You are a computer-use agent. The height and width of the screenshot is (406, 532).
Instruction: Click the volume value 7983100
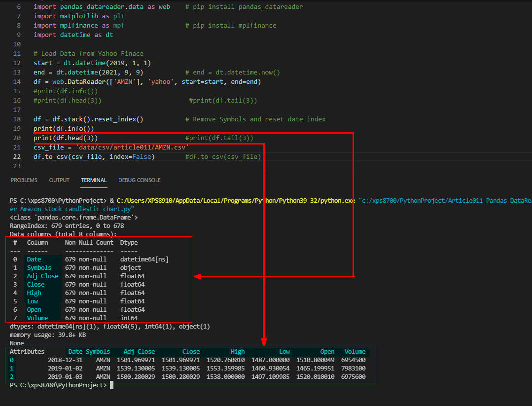[353, 368]
